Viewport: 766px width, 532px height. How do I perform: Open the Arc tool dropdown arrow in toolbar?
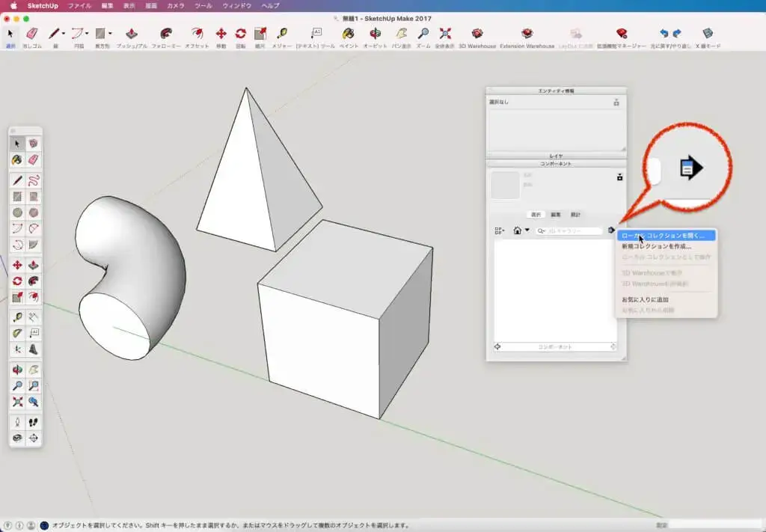tap(87, 34)
